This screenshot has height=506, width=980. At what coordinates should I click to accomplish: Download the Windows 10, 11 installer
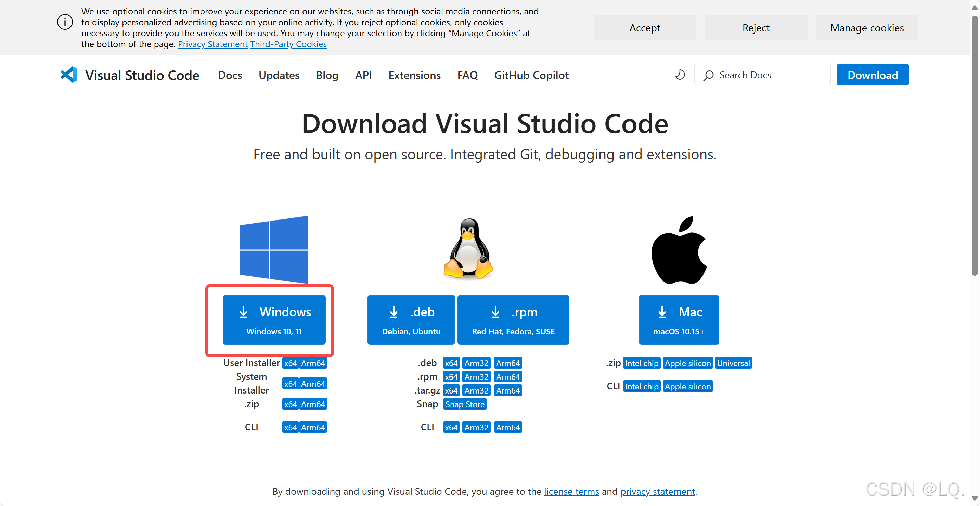[274, 320]
